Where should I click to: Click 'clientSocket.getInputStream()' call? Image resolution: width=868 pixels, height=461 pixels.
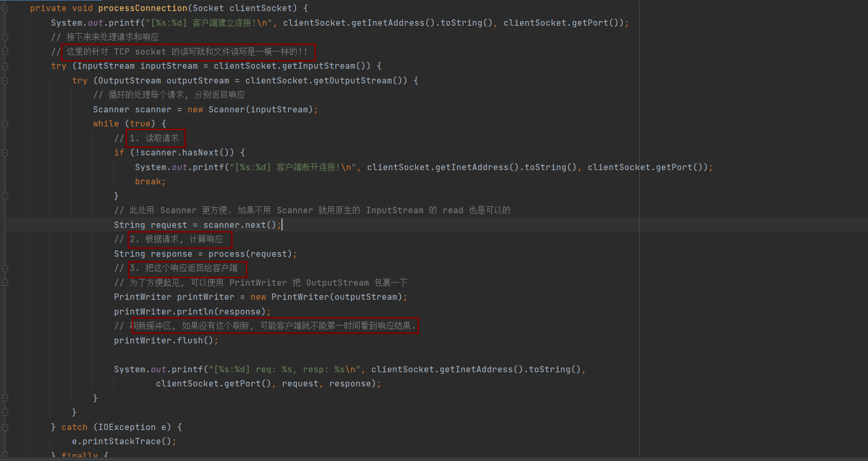tap(292, 66)
